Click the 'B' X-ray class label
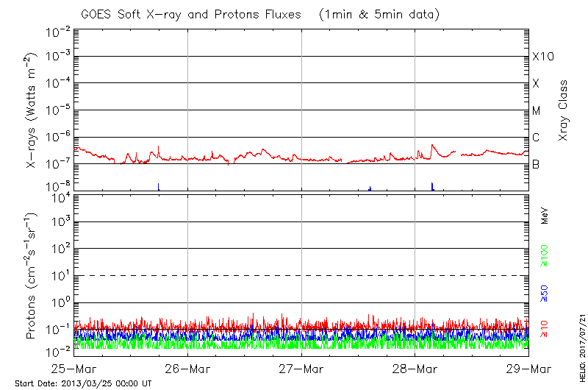588x390 pixels. tap(536, 164)
